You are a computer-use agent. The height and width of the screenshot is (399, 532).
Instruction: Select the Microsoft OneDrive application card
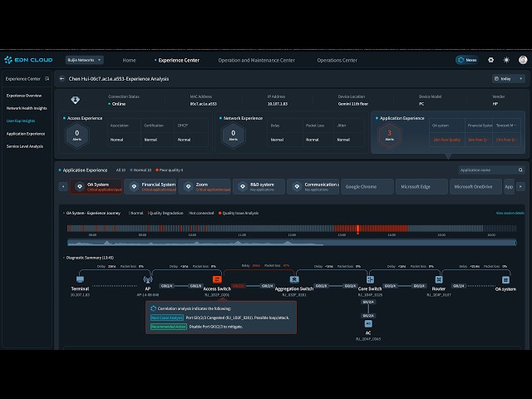coord(475,186)
